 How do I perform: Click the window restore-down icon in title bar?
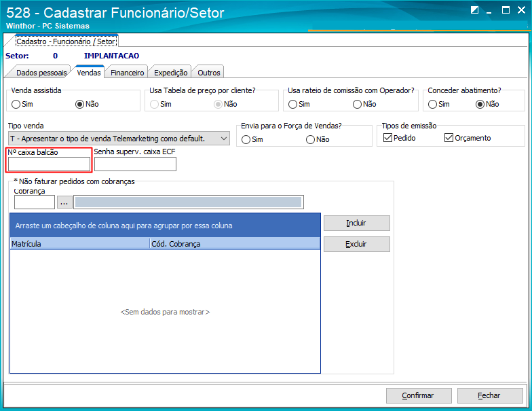point(474,10)
